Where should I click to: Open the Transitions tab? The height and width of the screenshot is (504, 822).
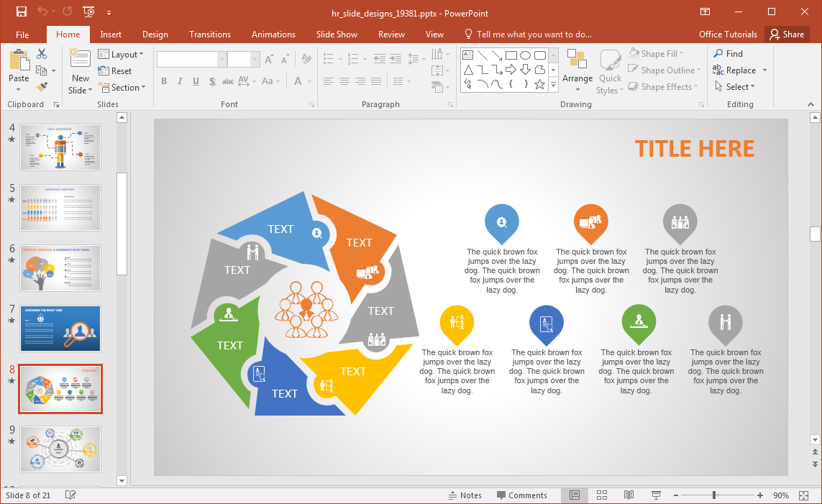210,35
